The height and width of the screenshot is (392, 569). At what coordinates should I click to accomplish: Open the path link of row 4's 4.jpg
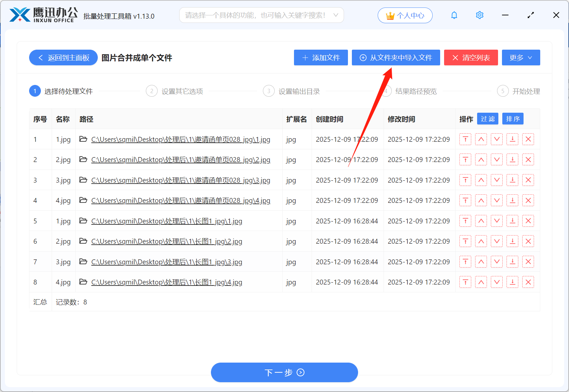(x=180, y=200)
